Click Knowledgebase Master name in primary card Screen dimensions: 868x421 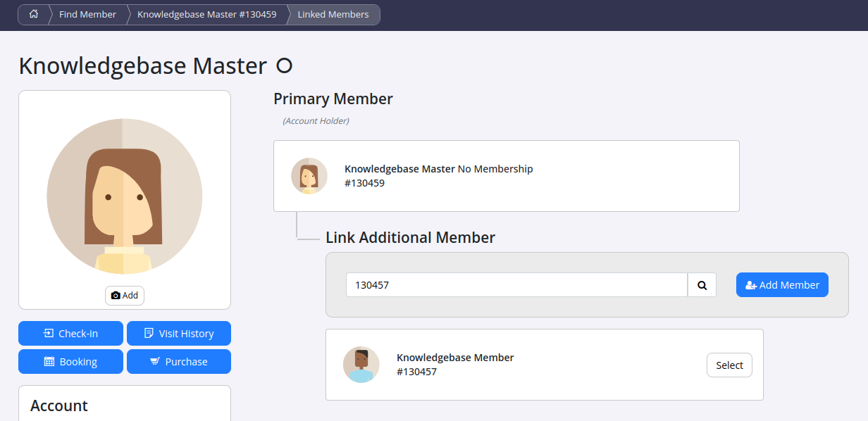point(399,169)
